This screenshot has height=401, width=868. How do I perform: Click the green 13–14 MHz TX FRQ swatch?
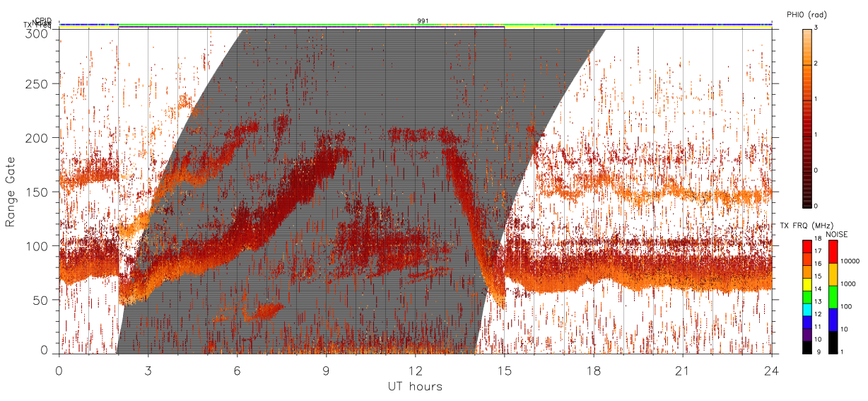tap(807, 296)
